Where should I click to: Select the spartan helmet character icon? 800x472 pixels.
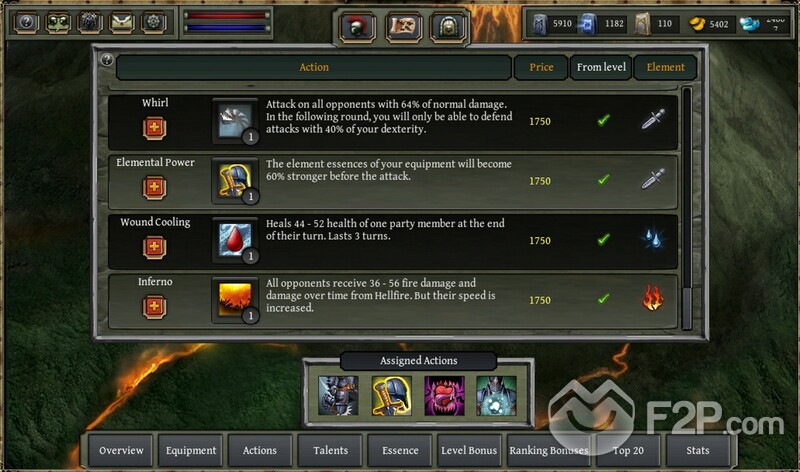coord(357,27)
